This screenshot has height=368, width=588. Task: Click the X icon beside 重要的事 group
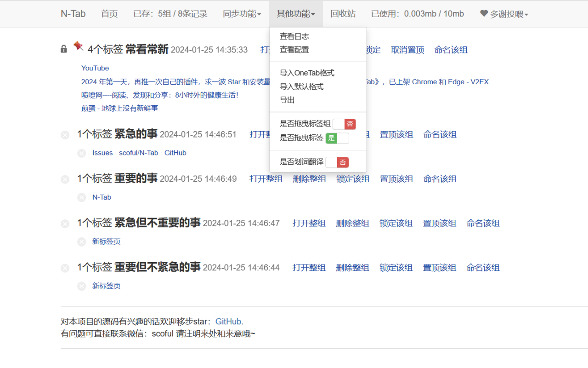pyautogui.click(x=65, y=179)
